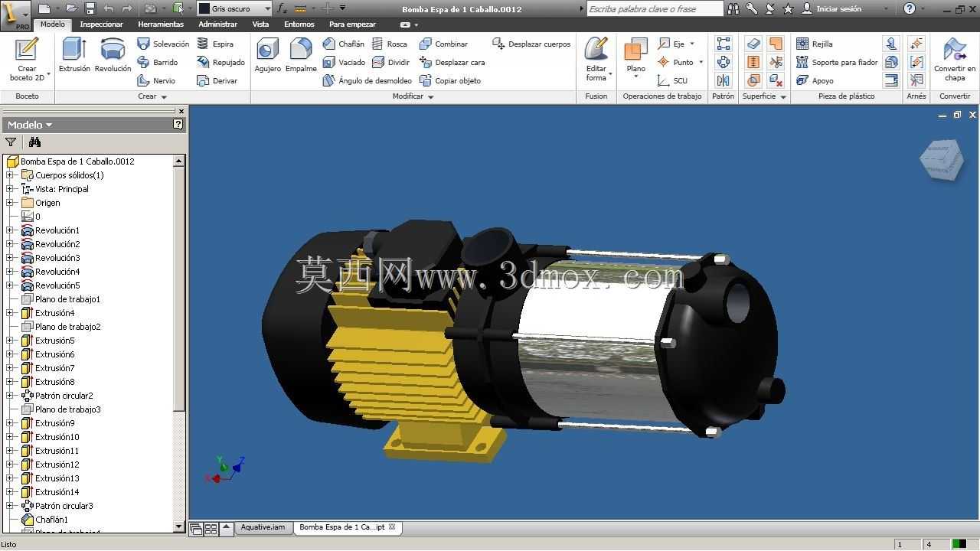The height and width of the screenshot is (551, 980).
Task: Choose Ángulo de desmoldeo tool
Action: [x=367, y=80]
